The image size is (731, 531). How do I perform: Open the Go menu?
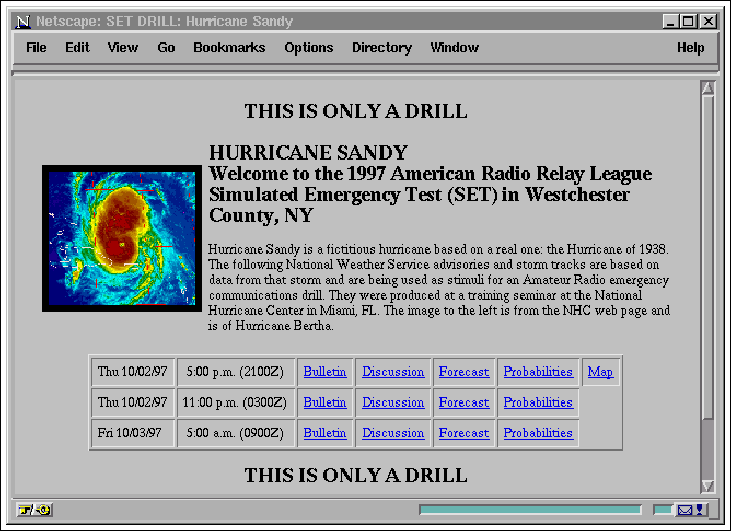click(166, 48)
